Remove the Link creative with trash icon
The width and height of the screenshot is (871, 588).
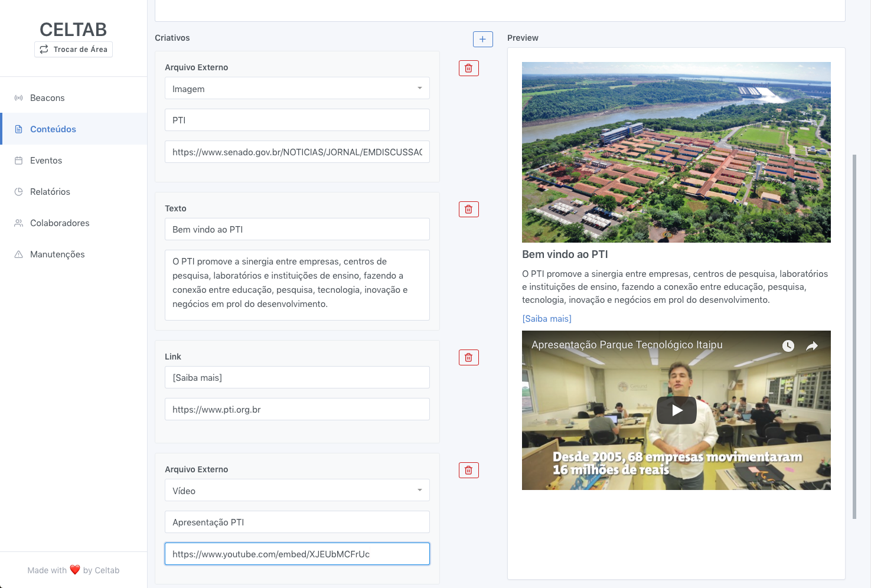(x=468, y=358)
